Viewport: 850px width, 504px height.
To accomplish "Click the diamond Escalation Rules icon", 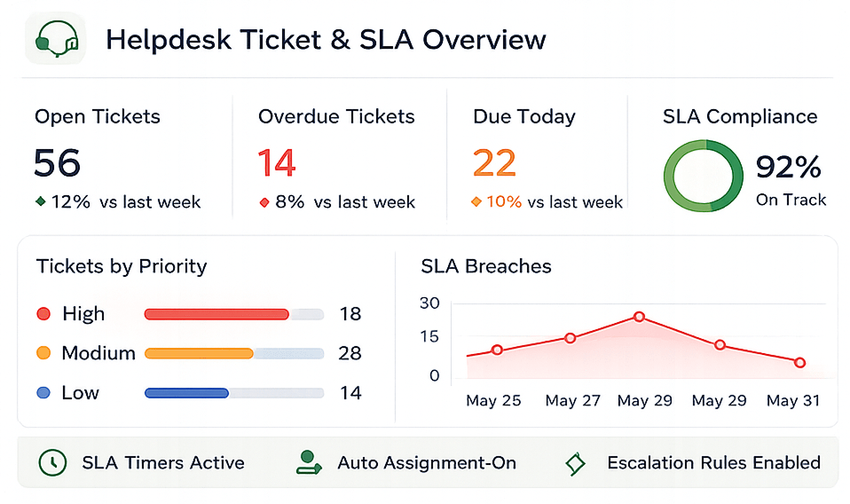I will click(575, 464).
